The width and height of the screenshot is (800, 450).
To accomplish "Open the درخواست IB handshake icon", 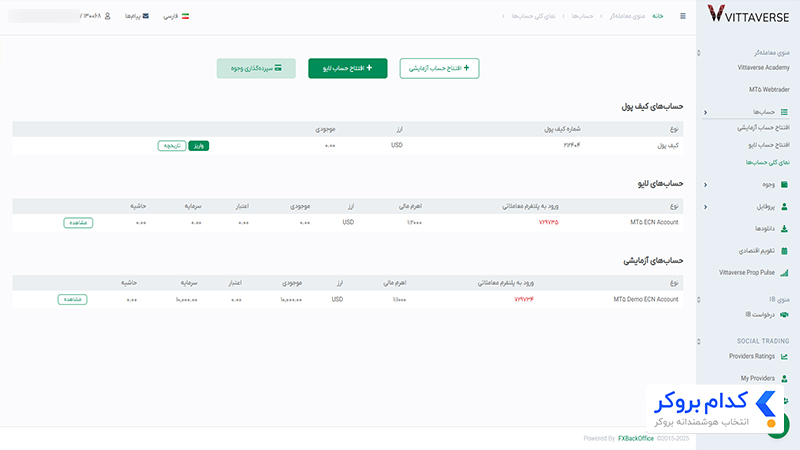I will pos(784,315).
